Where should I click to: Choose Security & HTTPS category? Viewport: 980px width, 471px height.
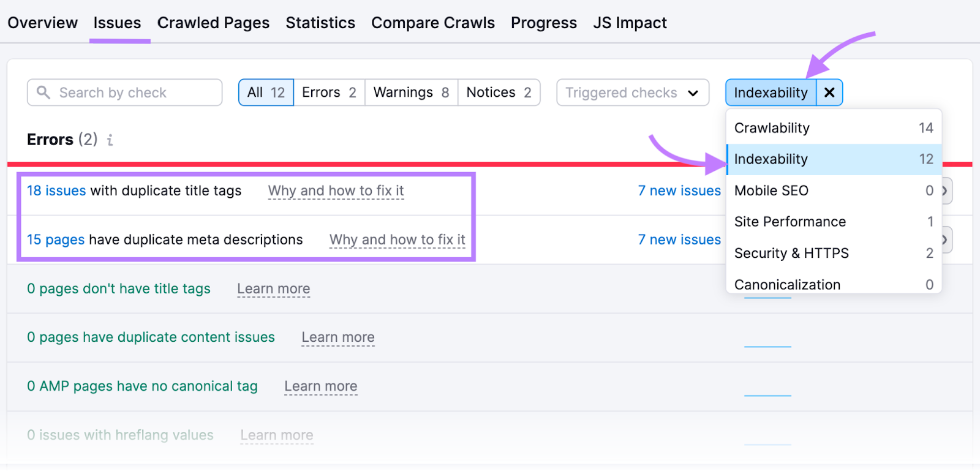point(791,253)
